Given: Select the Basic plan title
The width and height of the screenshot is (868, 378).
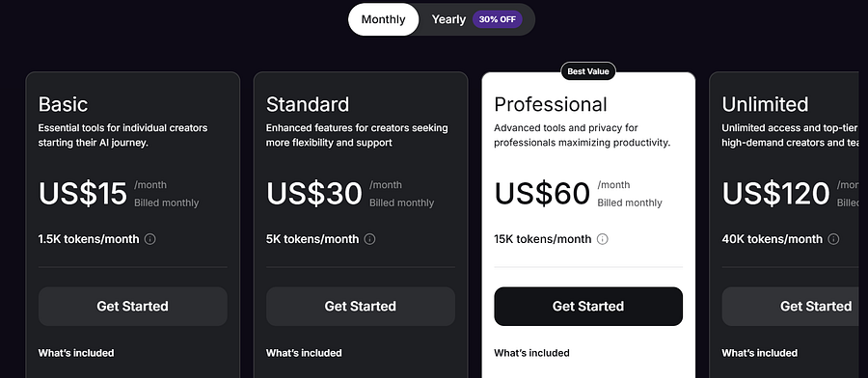Looking at the screenshot, I should [x=63, y=104].
